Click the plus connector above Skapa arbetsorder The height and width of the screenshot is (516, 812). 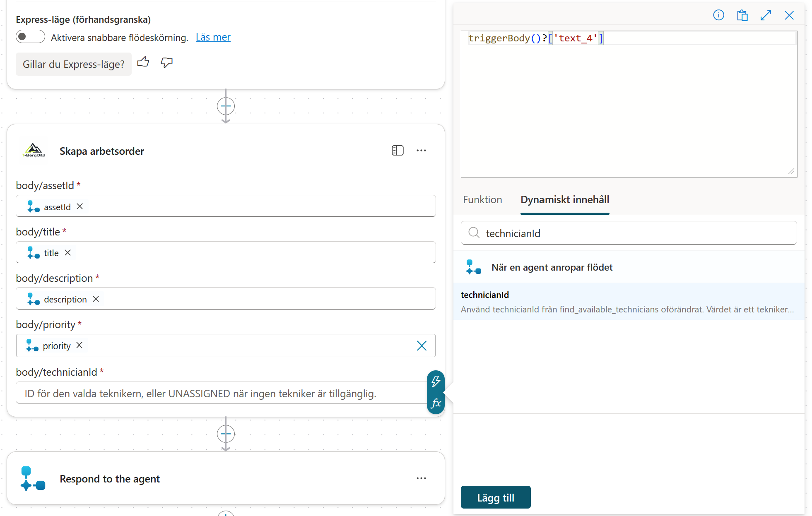click(x=226, y=106)
